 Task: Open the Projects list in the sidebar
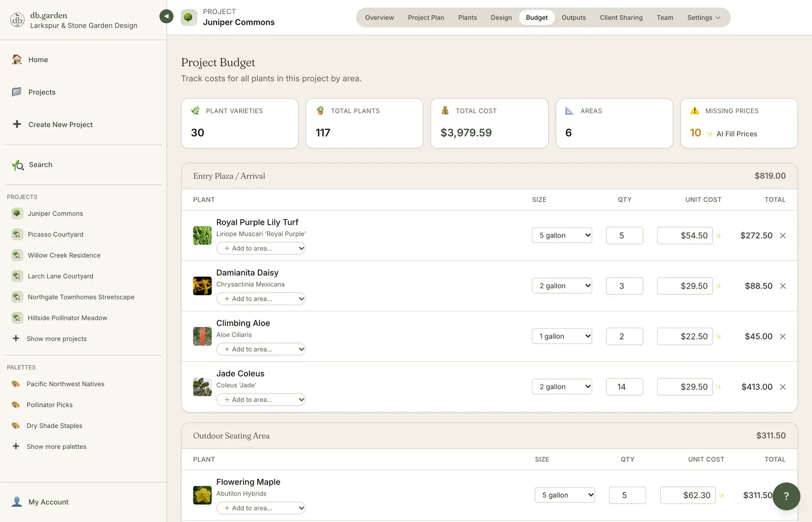click(33, 92)
